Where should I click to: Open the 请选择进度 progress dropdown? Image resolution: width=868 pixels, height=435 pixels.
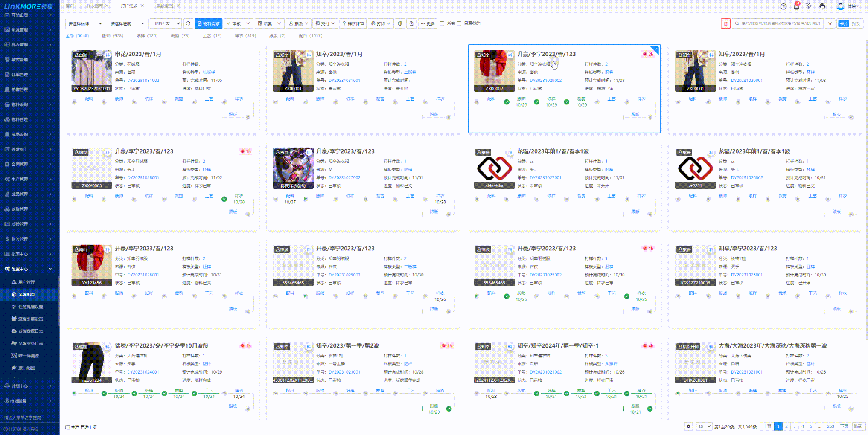[127, 24]
